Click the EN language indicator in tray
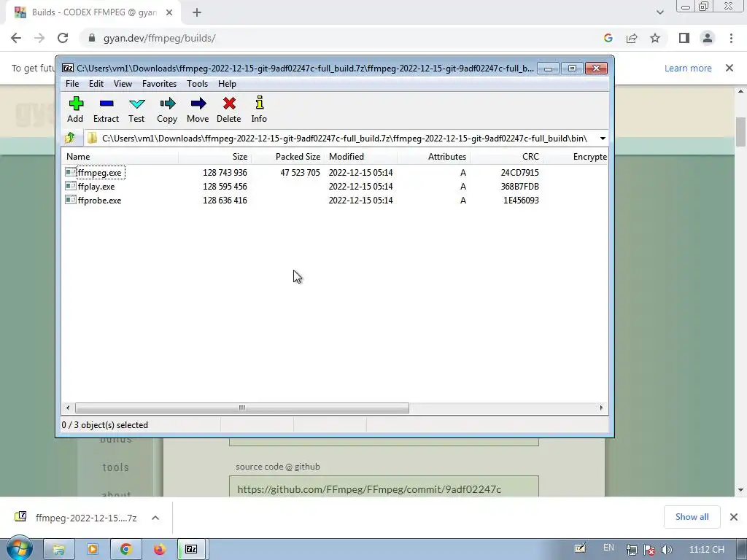 coord(608,548)
